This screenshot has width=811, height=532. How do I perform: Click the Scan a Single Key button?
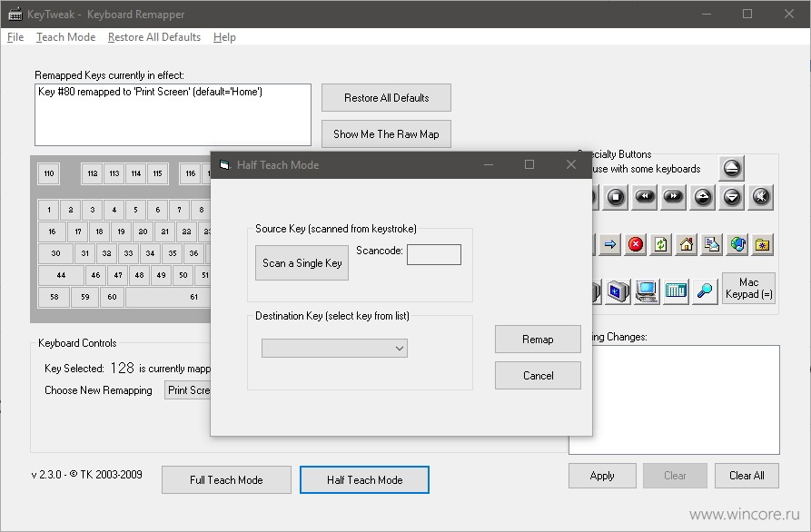point(302,263)
